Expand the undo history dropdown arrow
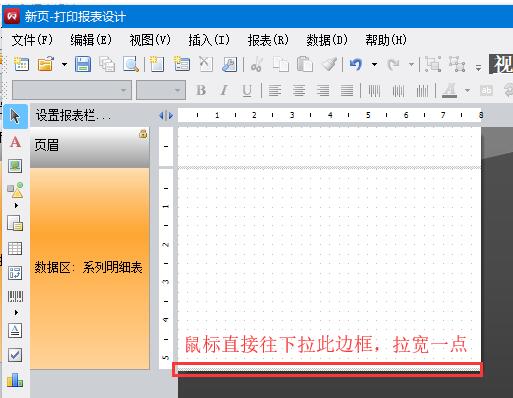The width and height of the screenshot is (513, 398). pos(374,64)
